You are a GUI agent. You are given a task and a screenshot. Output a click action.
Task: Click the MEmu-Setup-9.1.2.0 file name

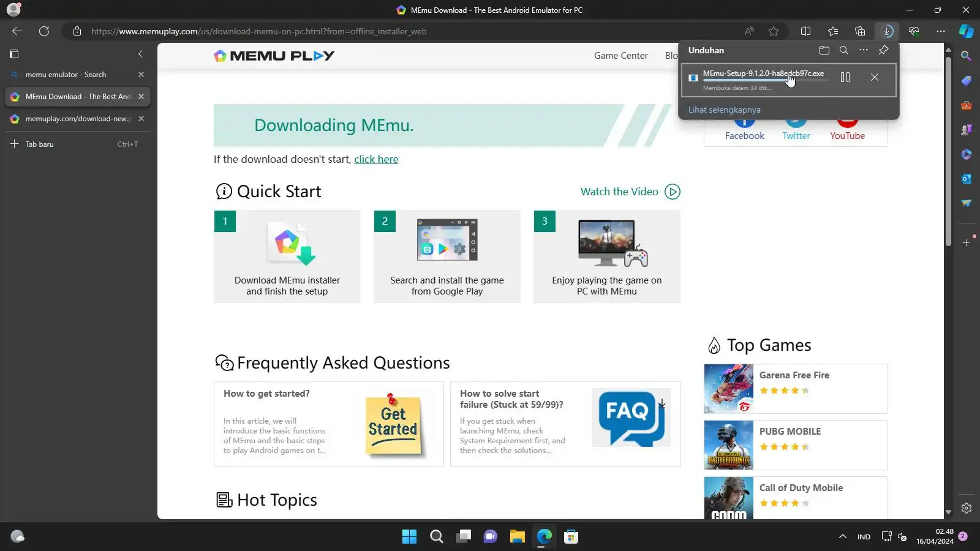point(763,73)
